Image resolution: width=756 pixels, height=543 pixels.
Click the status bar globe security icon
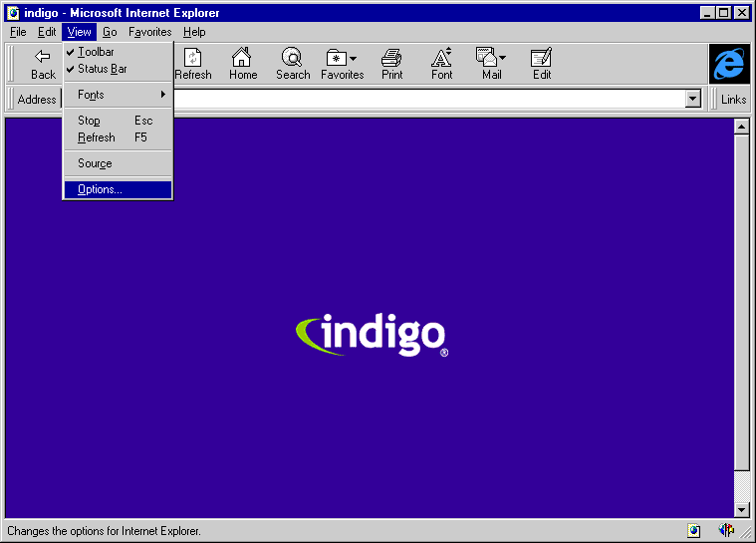[x=726, y=530]
